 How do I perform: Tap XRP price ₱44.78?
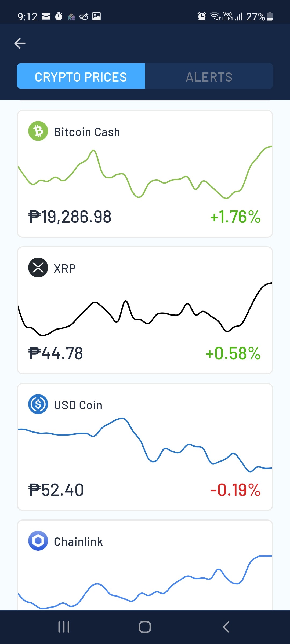(56, 353)
